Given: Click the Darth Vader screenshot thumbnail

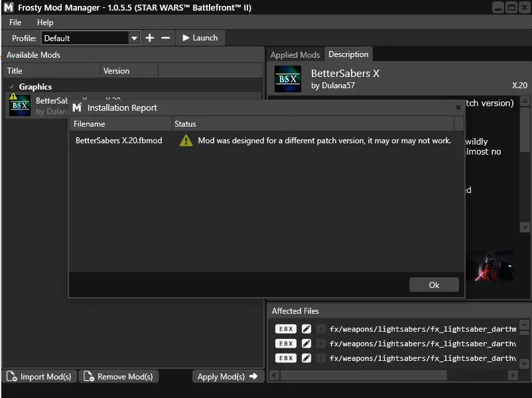Looking at the screenshot, I should tap(490, 267).
